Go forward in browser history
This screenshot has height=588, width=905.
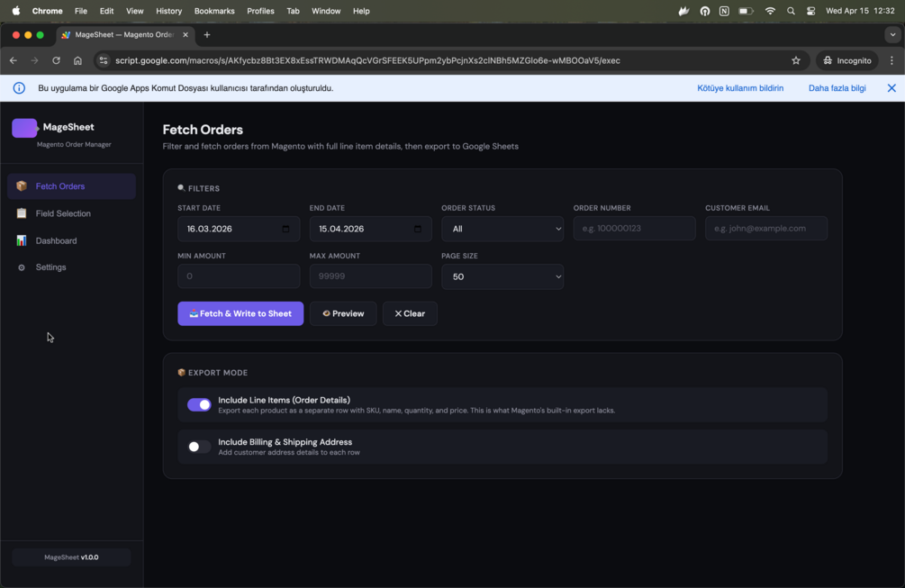(34, 60)
